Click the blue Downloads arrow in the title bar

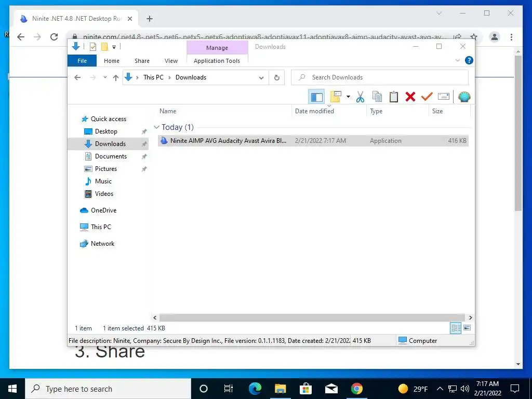tap(76, 46)
